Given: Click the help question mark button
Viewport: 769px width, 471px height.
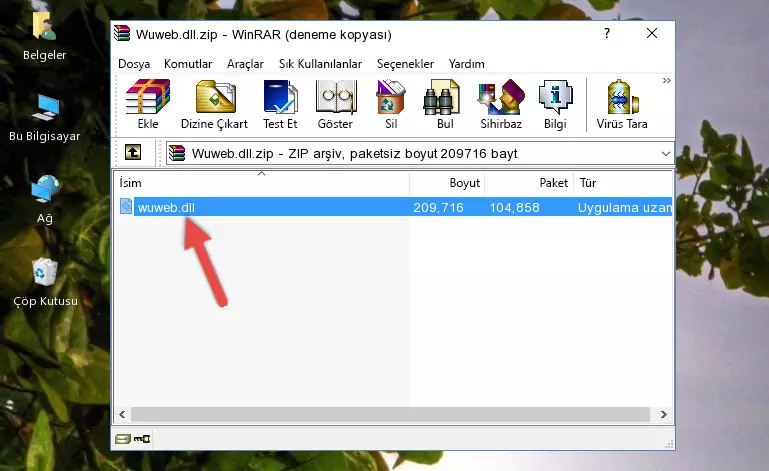Looking at the screenshot, I should 607,33.
